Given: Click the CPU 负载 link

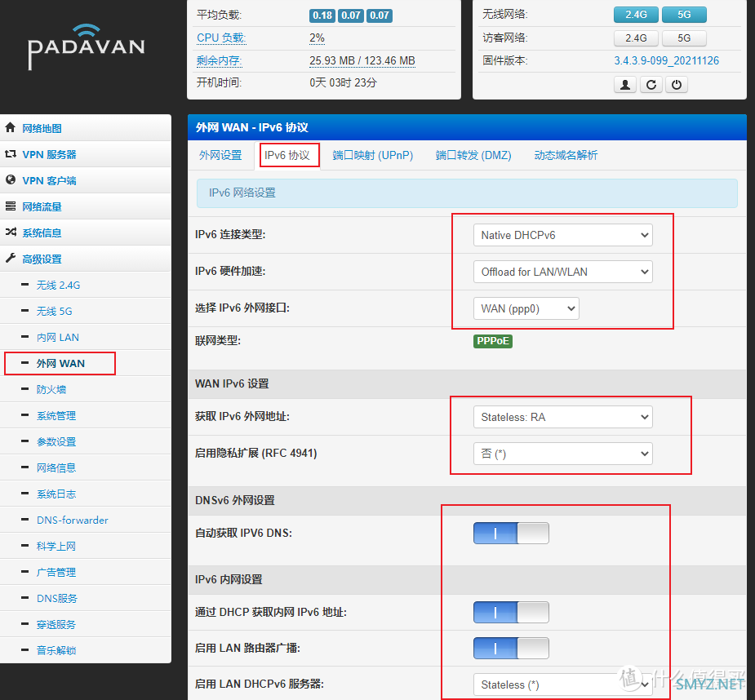Looking at the screenshot, I should point(221,38).
